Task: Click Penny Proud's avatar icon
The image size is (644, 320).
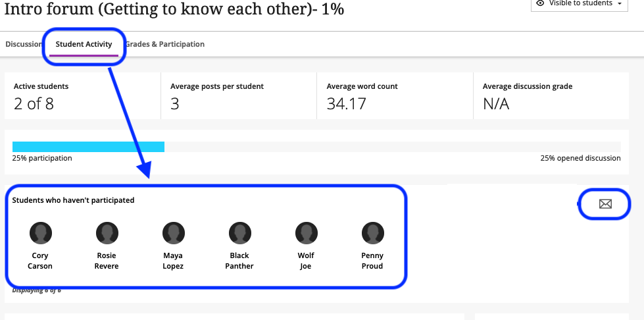Action: click(x=372, y=233)
